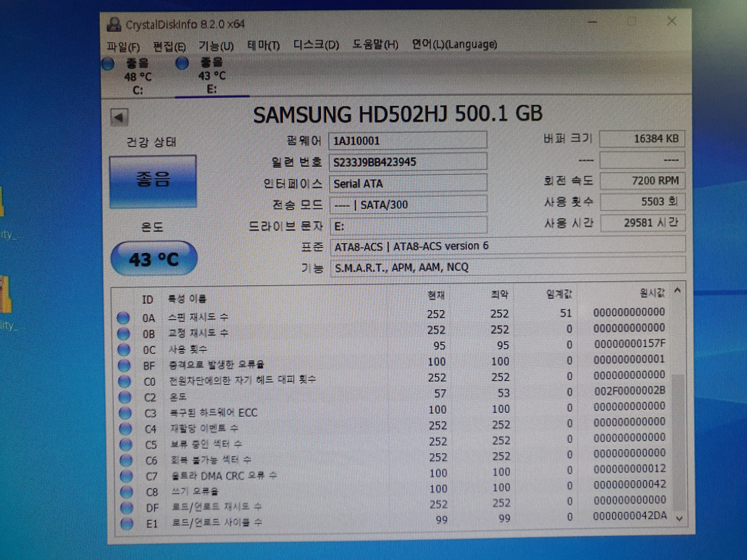Open the 테마(T) menu
The height and width of the screenshot is (560, 747).
pyautogui.click(x=264, y=45)
